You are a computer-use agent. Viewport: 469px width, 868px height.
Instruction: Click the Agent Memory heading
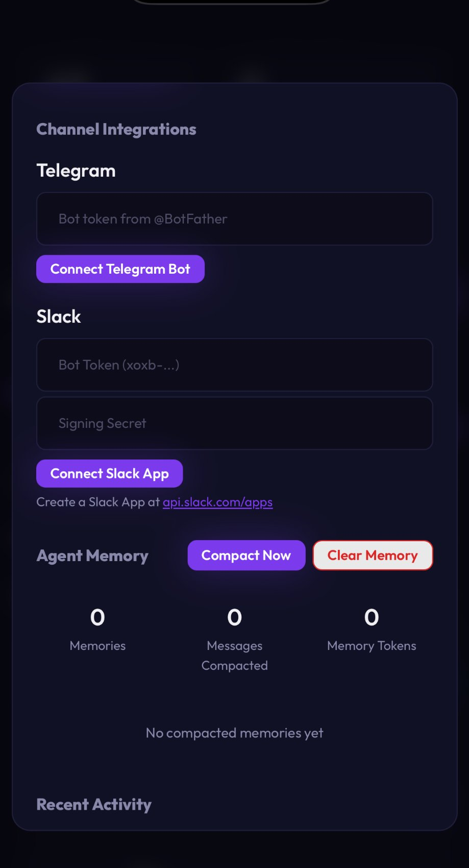coord(92,556)
